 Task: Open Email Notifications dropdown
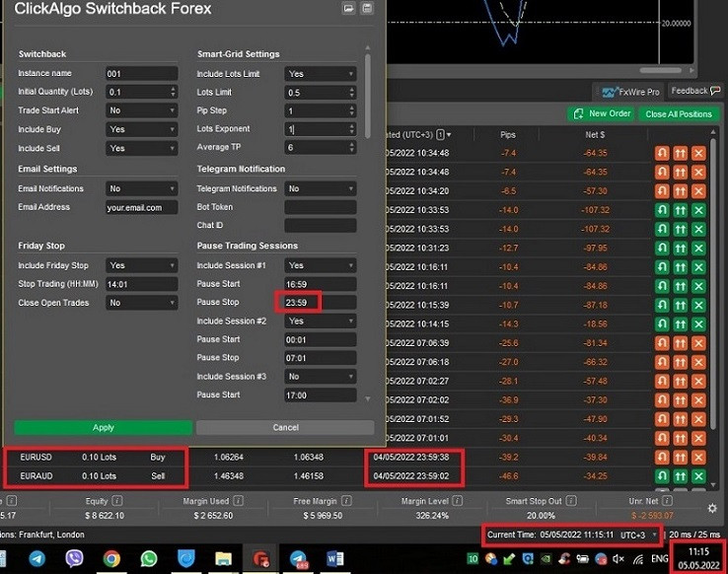click(x=142, y=188)
